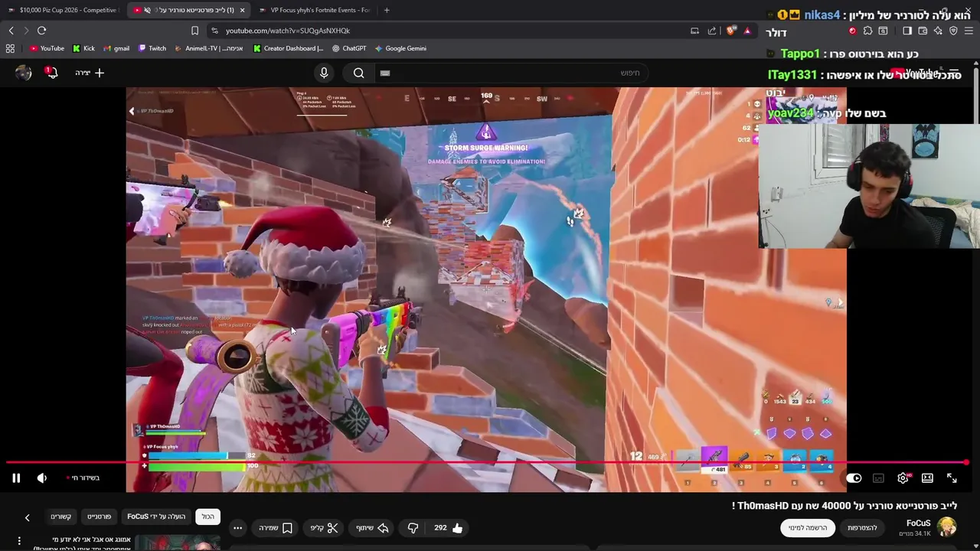Open ChatGPT bookmark
The height and width of the screenshot is (551, 980).
pos(349,48)
